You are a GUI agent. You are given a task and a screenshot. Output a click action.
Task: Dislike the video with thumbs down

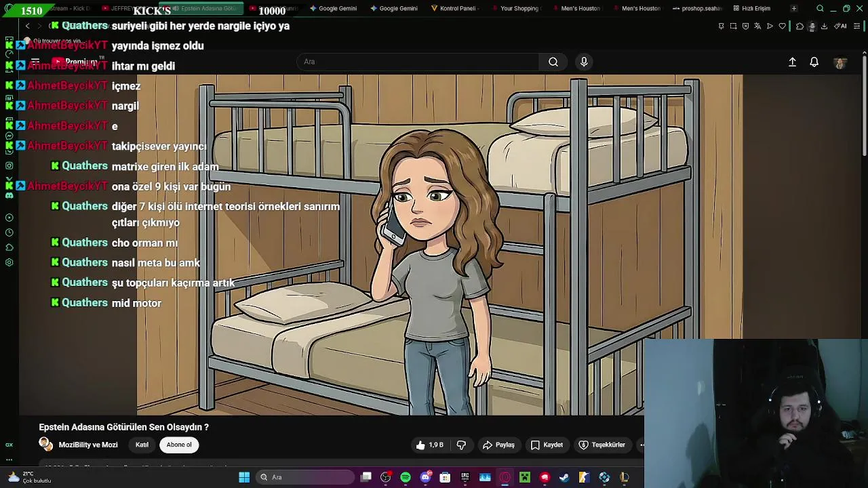tap(461, 445)
